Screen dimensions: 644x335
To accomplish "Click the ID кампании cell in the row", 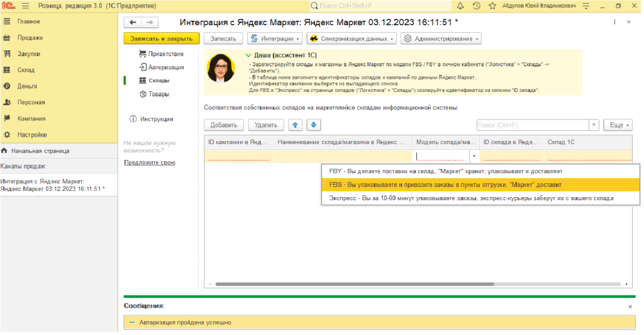I will click(x=238, y=156).
